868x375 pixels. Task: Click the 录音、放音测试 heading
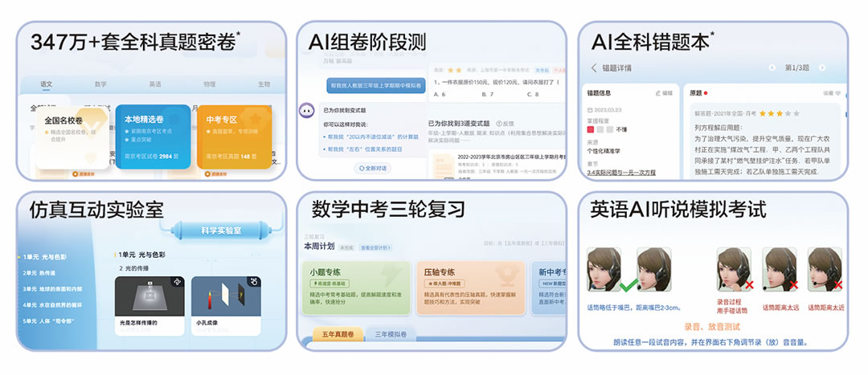coord(712,327)
